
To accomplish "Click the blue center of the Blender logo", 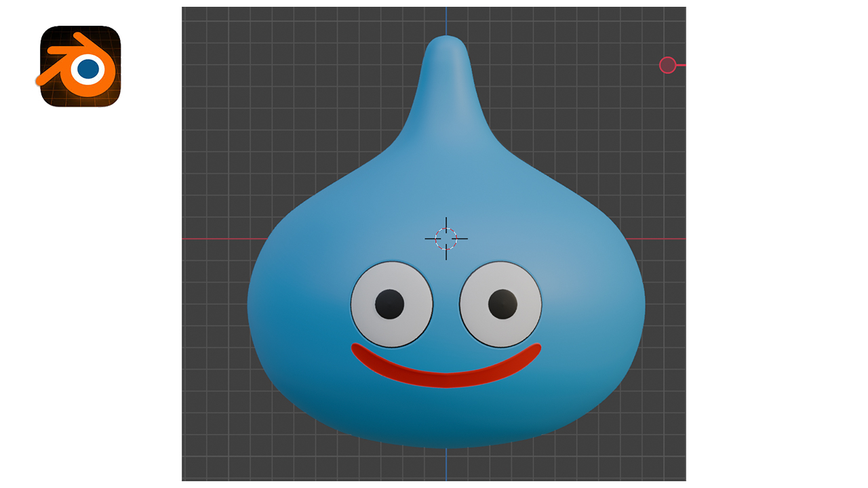I will pyautogui.click(x=89, y=68).
